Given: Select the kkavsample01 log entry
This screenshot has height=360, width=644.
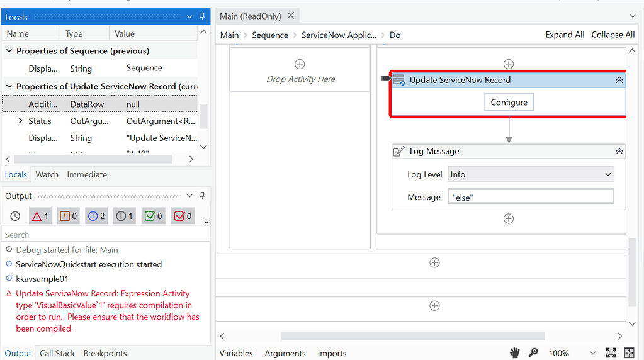Looking at the screenshot, I should [x=42, y=279].
